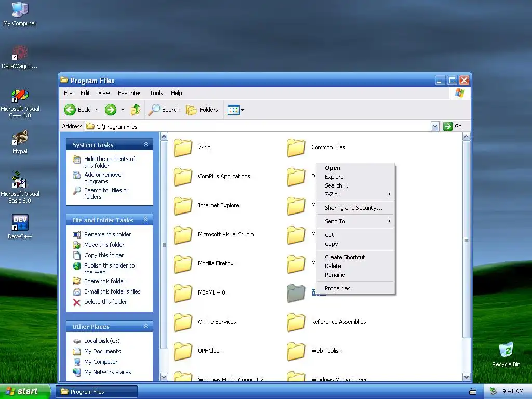Choose Delete in the context menu
This screenshot has width=532, height=399.
(355, 266)
